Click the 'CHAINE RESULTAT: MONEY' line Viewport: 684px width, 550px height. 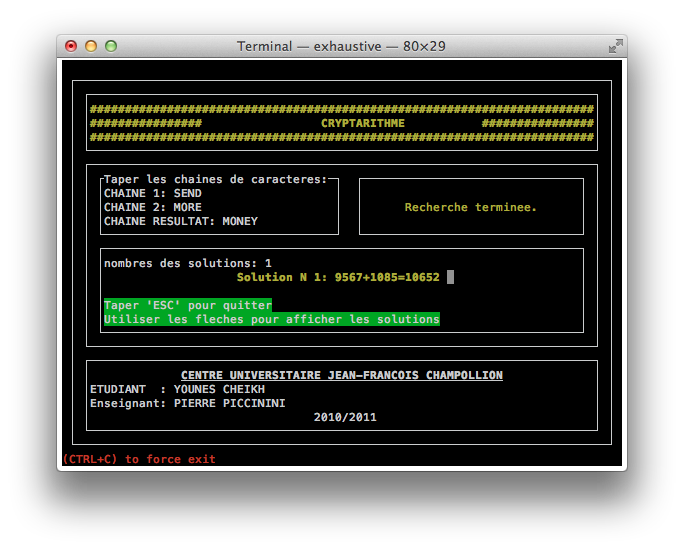(181, 221)
